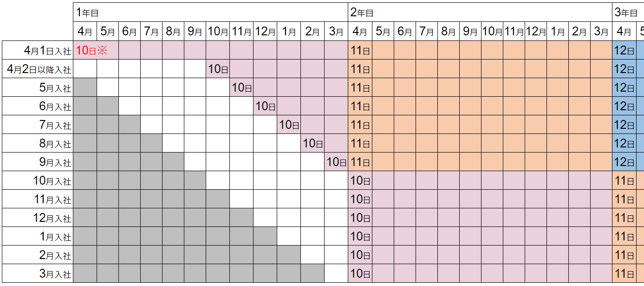Screen dimensions: 644x286
Task: Click the 10日 cell in 5月入社 row
Action: (241, 87)
